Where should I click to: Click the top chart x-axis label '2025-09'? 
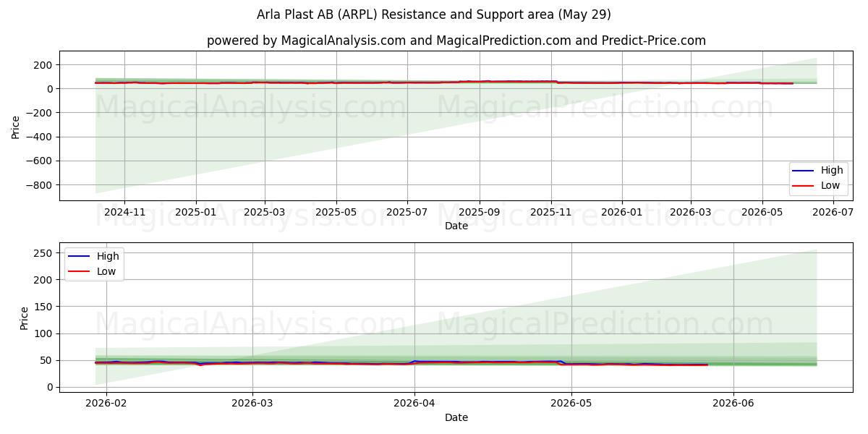[479, 213]
